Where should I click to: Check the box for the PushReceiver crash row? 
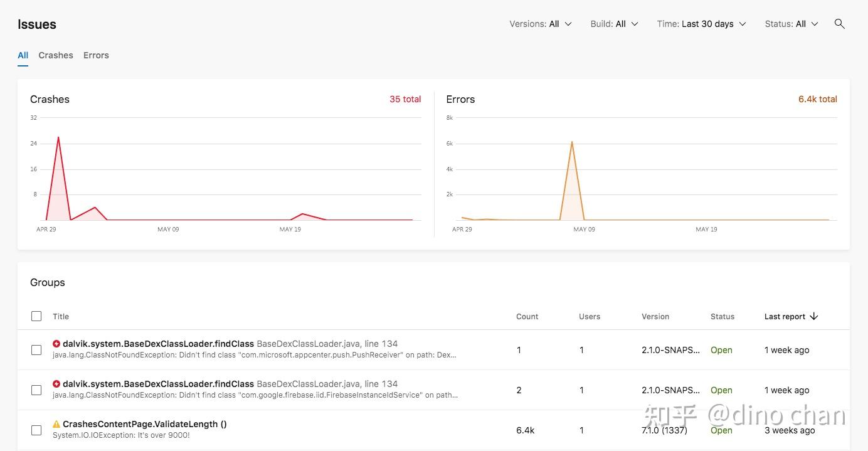point(36,350)
